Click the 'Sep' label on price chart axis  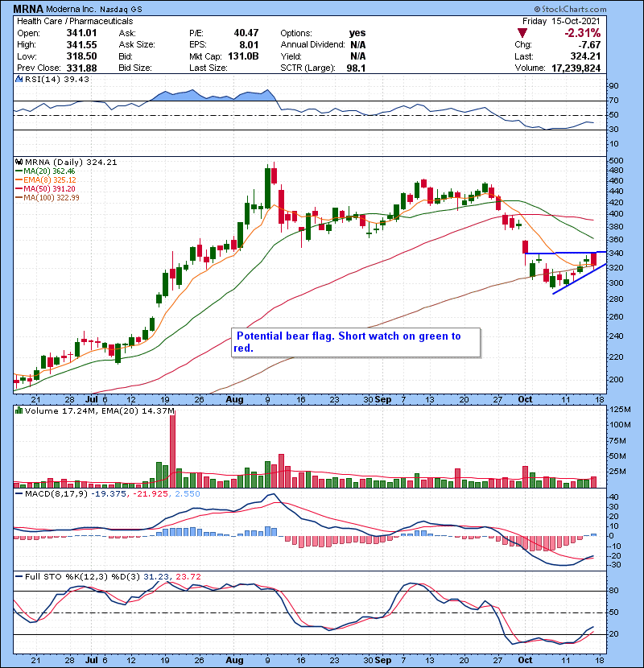[383, 400]
